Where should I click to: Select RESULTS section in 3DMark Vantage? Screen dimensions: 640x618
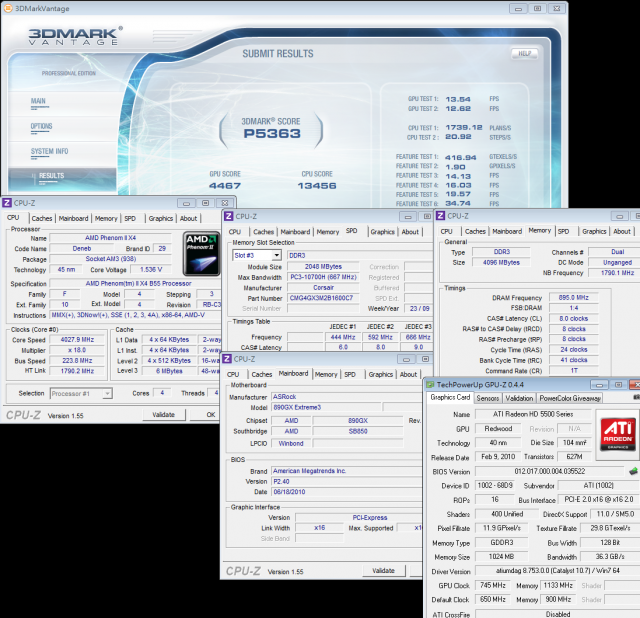pos(62,180)
